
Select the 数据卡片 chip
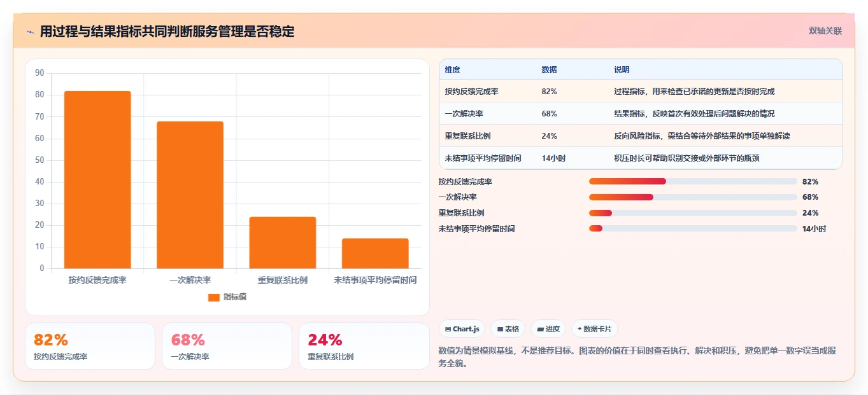click(594, 329)
